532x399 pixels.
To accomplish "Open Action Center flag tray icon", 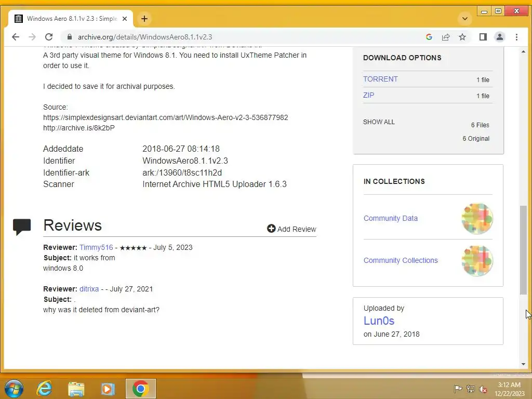I will point(458,389).
